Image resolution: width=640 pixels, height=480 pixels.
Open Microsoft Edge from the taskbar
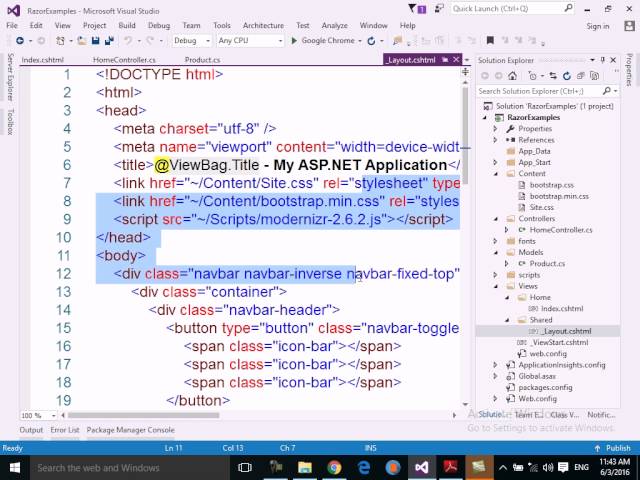[x=363, y=467]
